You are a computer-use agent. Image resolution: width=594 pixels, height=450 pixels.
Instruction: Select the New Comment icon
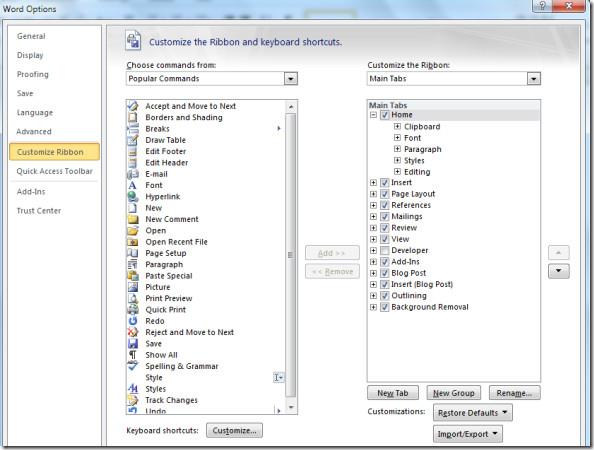tap(133, 219)
